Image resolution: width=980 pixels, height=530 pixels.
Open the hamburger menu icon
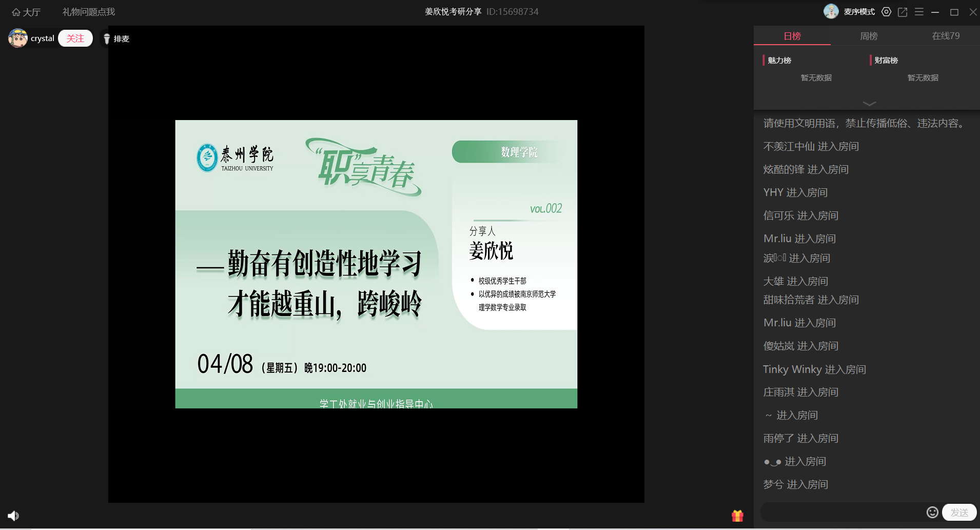pos(919,12)
